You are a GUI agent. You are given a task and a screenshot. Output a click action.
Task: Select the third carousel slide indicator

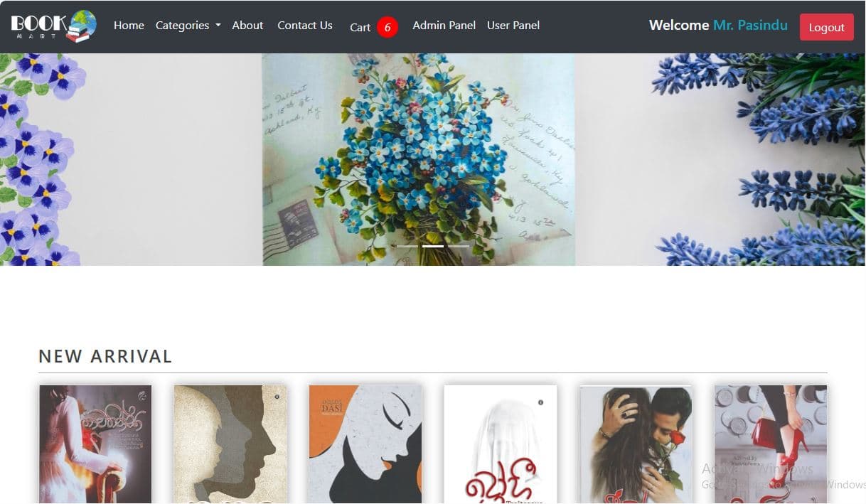(x=459, y=246)
